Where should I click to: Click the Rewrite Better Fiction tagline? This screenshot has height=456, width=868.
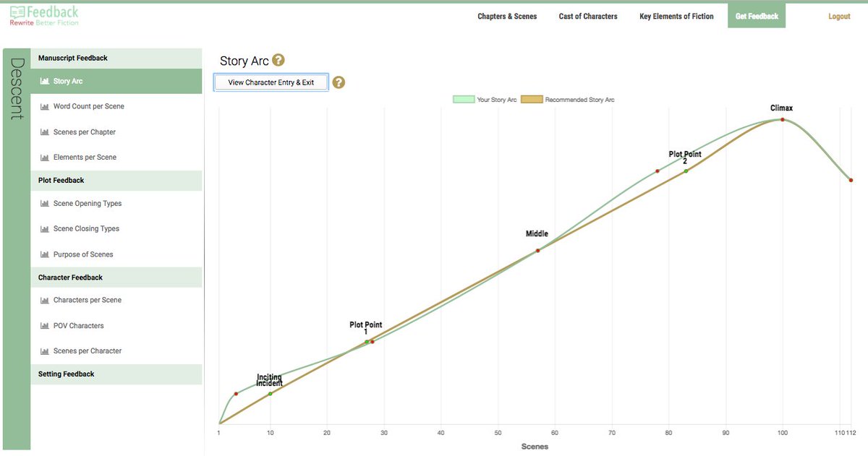coord(44,23)
